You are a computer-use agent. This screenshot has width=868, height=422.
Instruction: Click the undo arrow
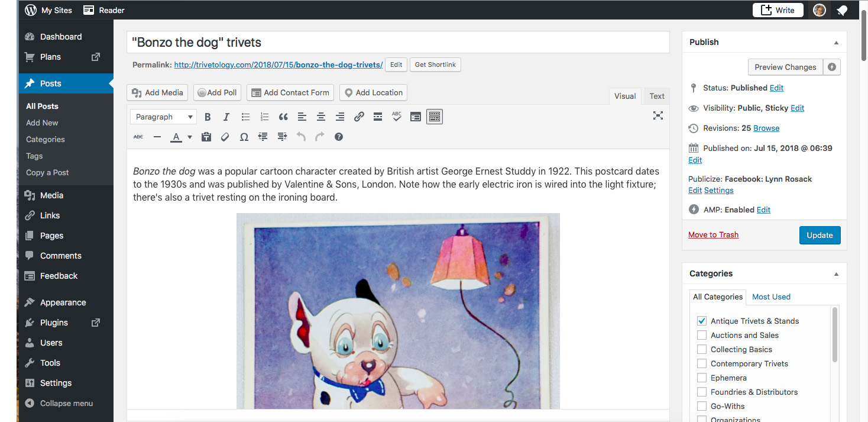(x=301, y=137)
